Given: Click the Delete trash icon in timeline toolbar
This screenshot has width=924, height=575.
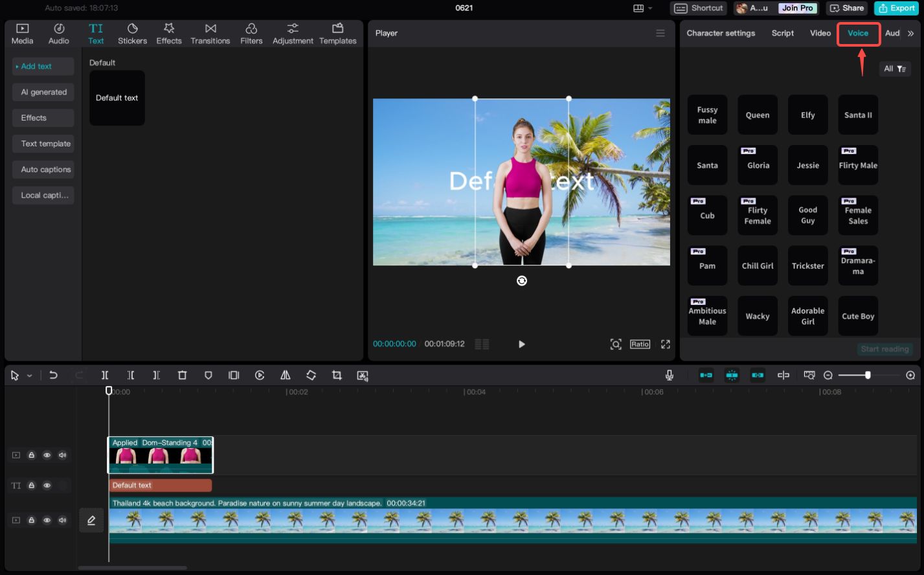Looking at the screenshot, I should [x=183, y=376].
